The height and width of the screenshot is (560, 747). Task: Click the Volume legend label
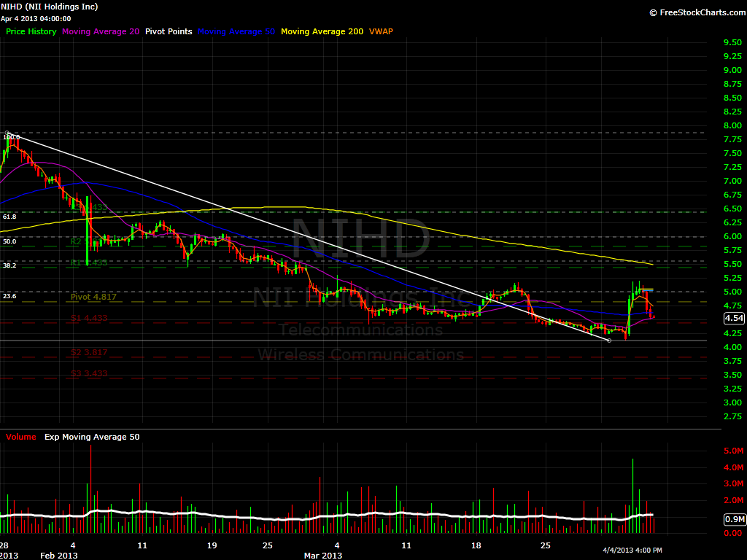click(21, 437)
